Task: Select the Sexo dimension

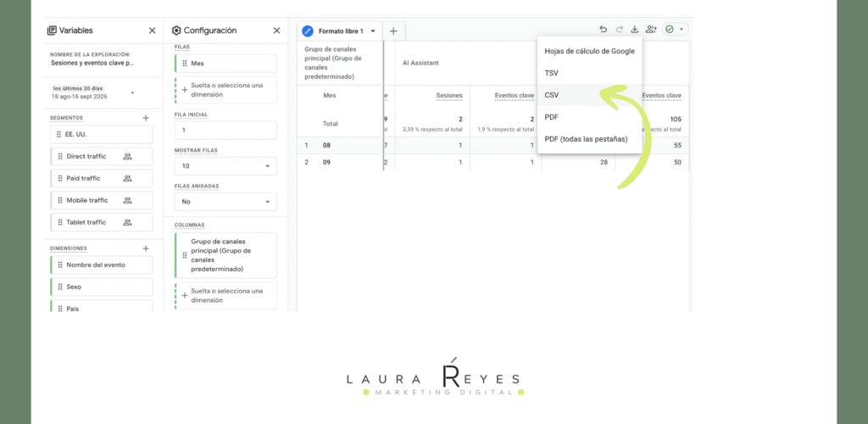Action: coord(102,287)
